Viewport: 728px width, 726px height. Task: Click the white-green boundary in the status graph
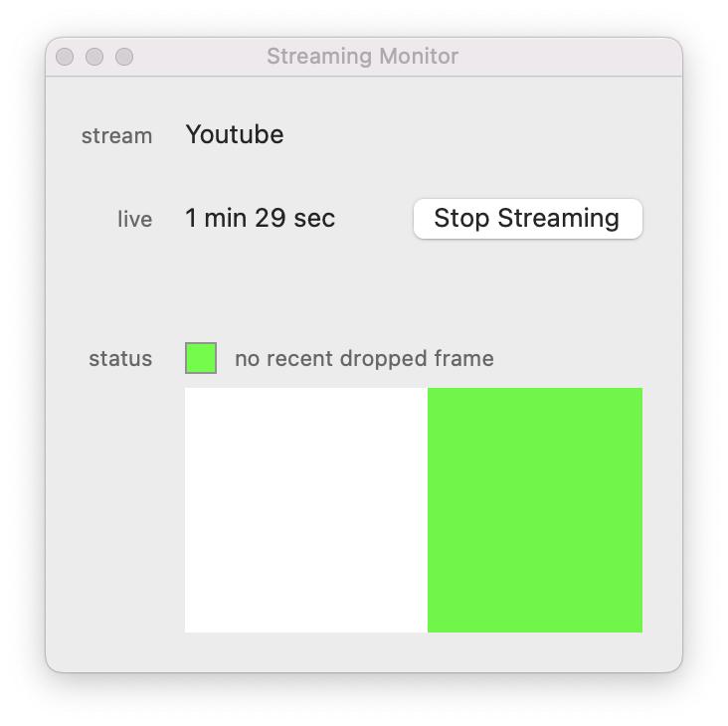coord(428,509)
